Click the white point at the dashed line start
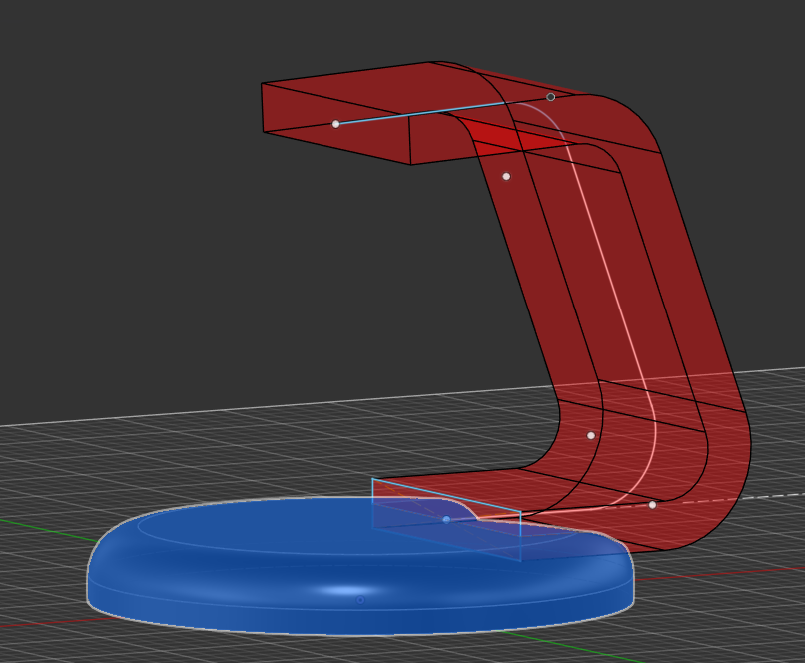 (x=652, y=505)
